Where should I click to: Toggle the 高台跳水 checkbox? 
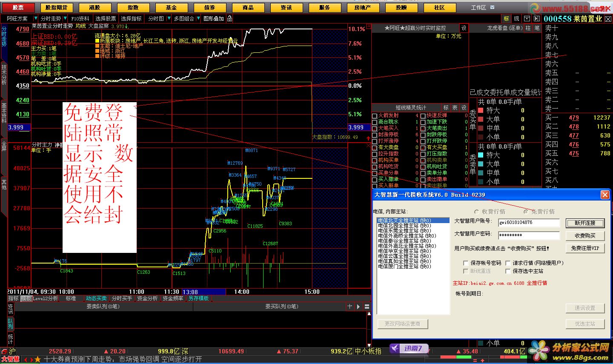point(375,122)
